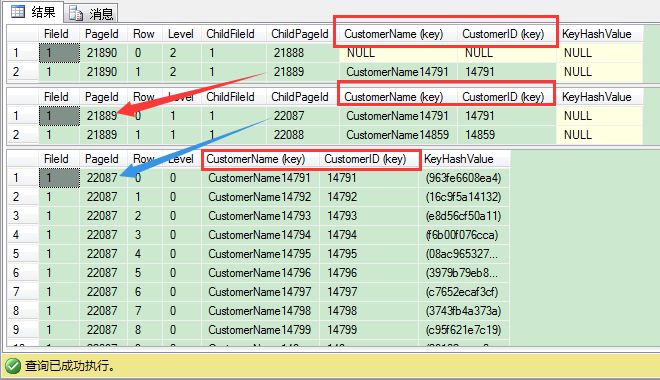
Task: Select hash value (3743fb4a373a)
Action: (x=464, y=311)
